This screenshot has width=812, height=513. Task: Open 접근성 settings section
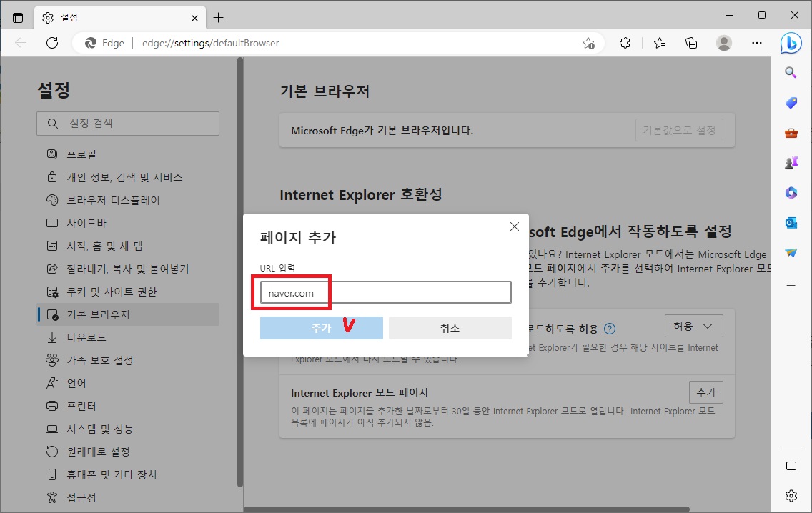pos(128,497)
